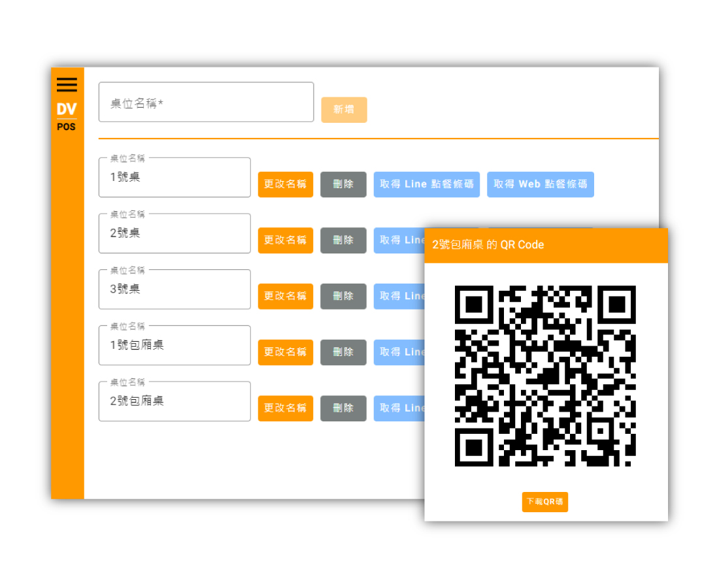This screenshot has width=719, height=588.
Task: Click 下載QR碼 download button
Action: click(x=544, y=501)
